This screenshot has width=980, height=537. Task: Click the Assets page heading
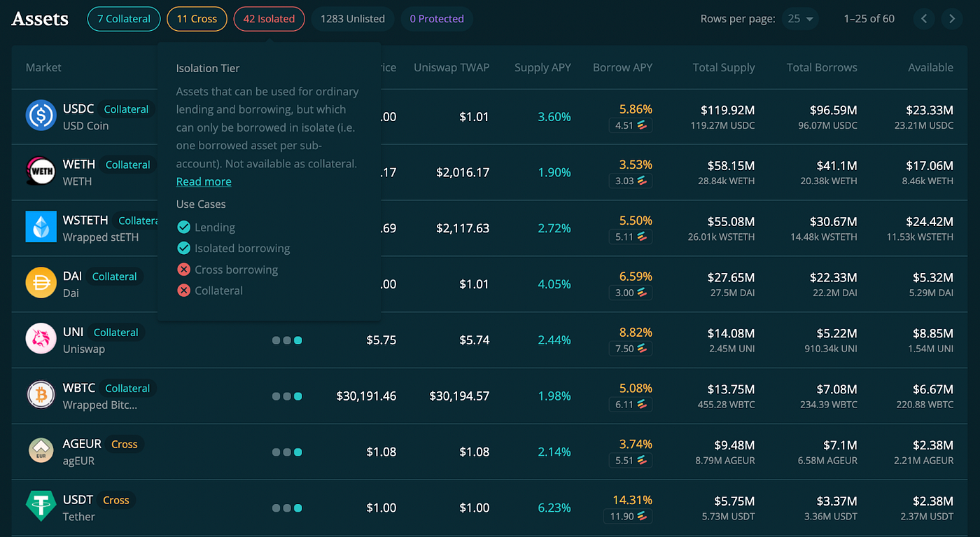(40, 19)
